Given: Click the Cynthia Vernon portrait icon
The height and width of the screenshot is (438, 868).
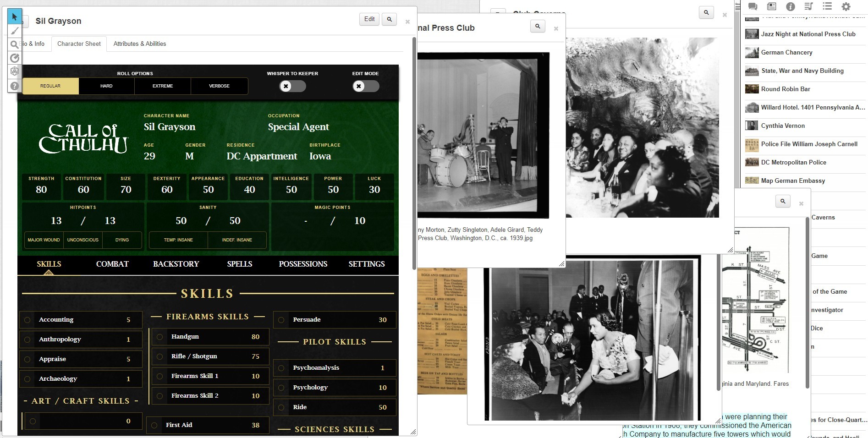Looking at the screenshot, I should point(752,126).
